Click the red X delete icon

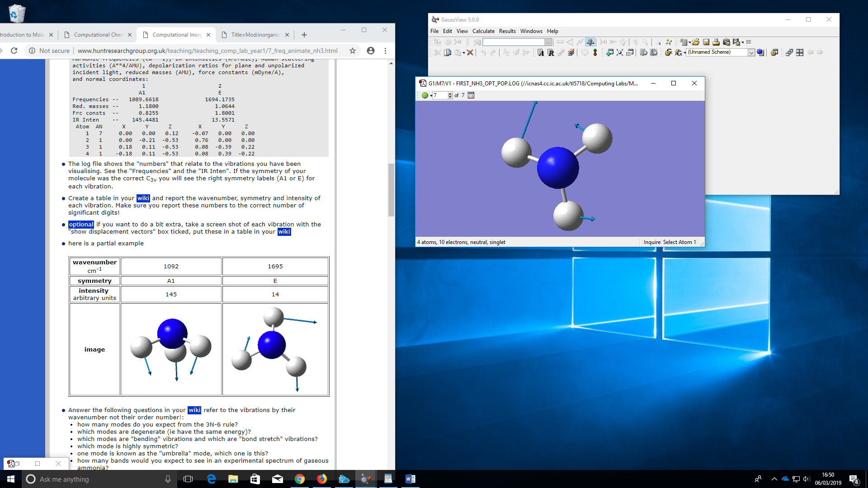point(470,53)
